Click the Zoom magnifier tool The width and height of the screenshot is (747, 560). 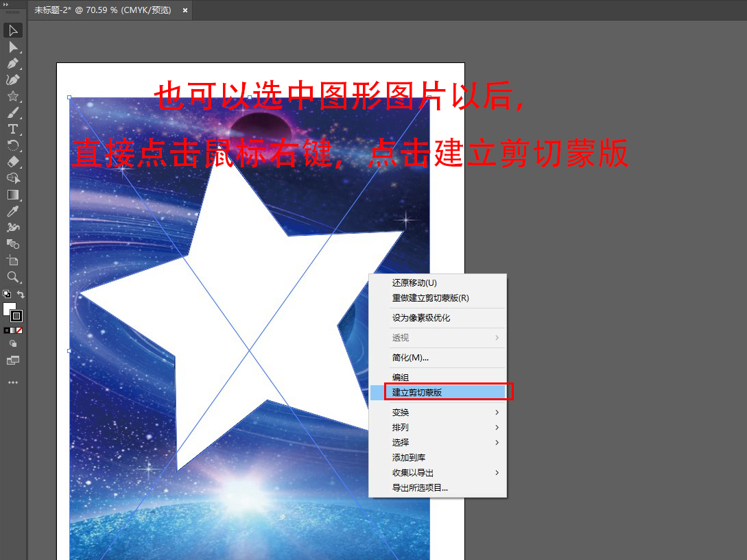(x=13, y=277)
